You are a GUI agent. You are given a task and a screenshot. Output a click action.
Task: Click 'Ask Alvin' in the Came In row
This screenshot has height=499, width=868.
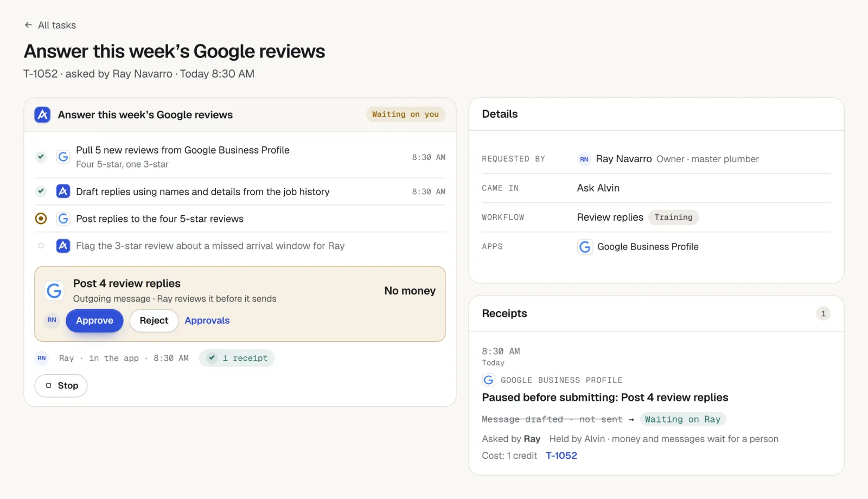[598, 188]
